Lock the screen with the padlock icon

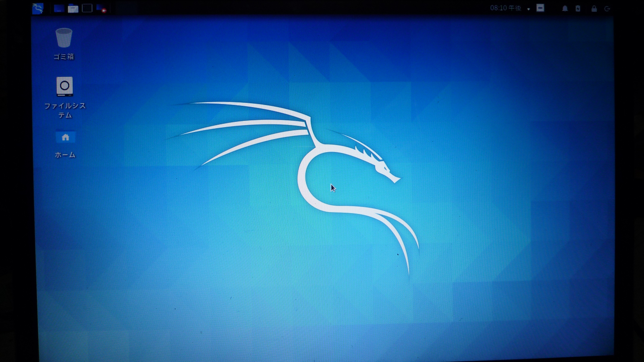coord(594,9)
